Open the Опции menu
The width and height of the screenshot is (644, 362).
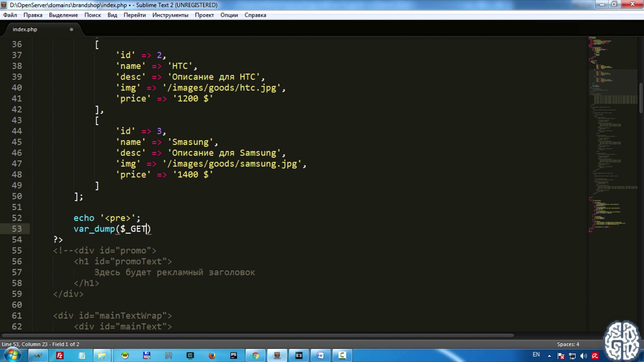point(229,15)
